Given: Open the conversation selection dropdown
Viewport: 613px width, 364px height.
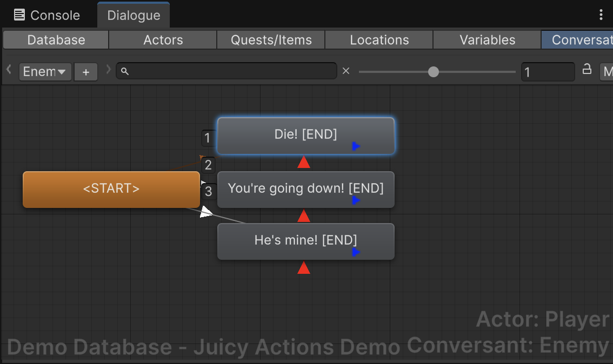Looking at the screenshot, I should 45,72.
